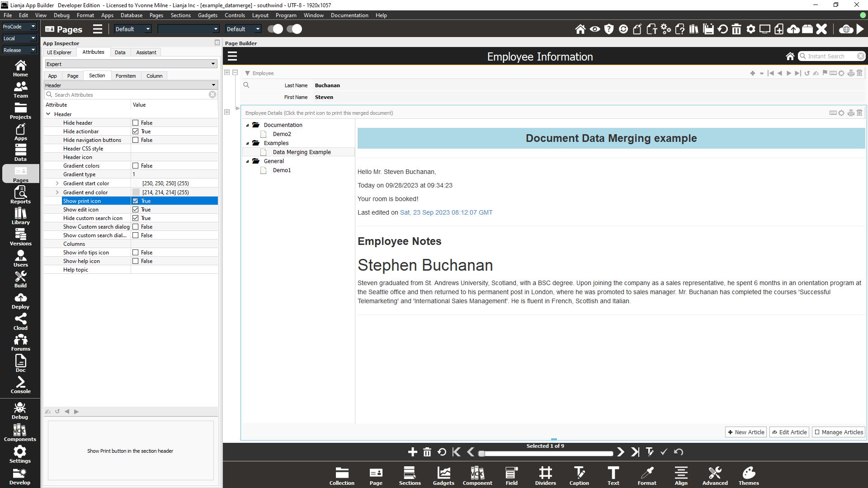
Task: Expand the Gradient start color row
Action: pyautogui.click(x=57, y=183)
